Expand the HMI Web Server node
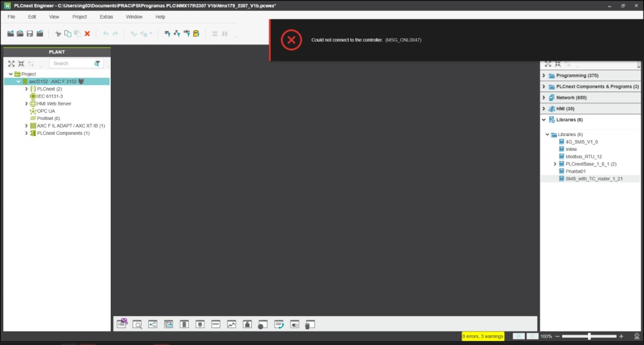 coord(26,103)
